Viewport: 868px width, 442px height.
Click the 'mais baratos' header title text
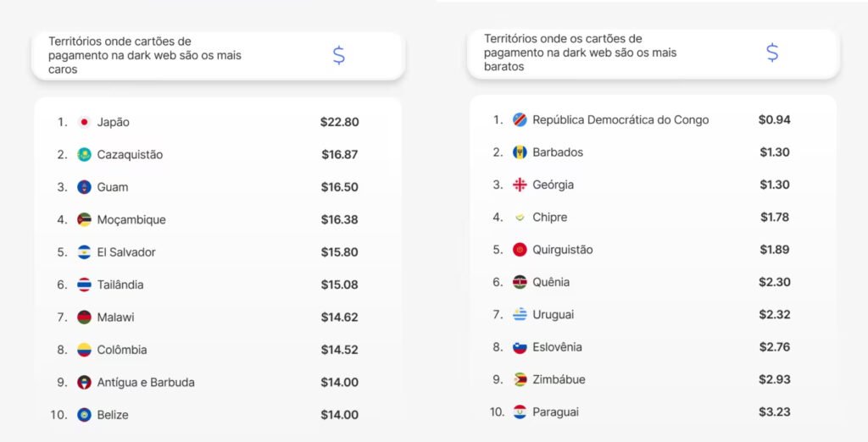pyautogui.click(x=580, y=52)
